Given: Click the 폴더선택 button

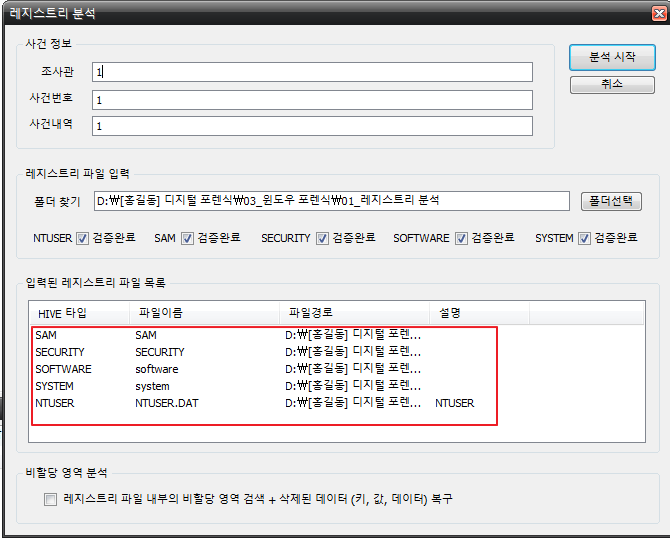Looking at the screenshot, I should click(611, 201).
